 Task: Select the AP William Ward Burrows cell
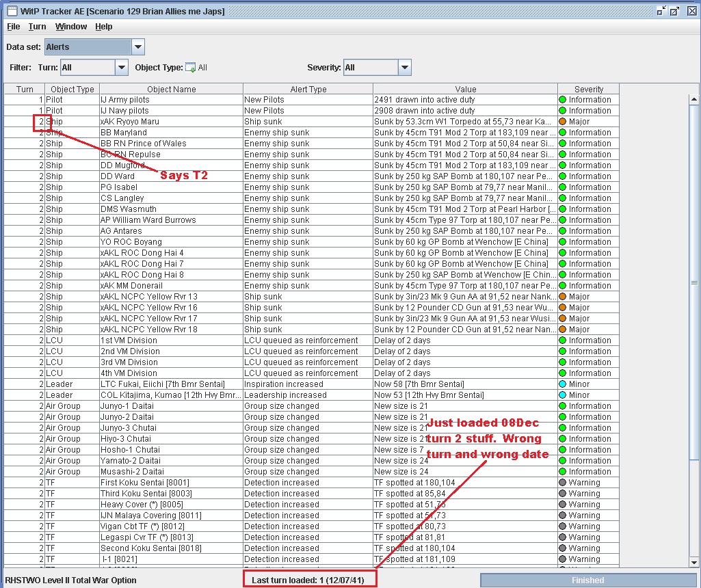[x=171, y=220]
